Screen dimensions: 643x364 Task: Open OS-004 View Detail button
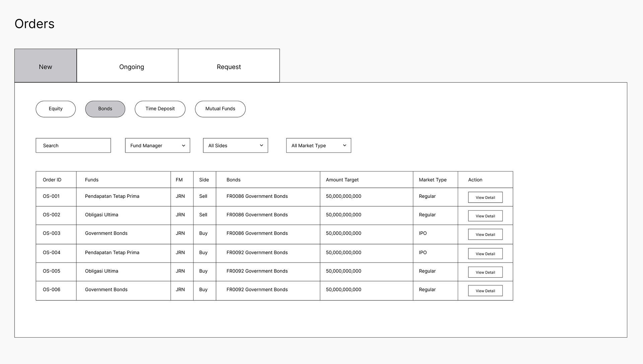[x=485, y=254]
